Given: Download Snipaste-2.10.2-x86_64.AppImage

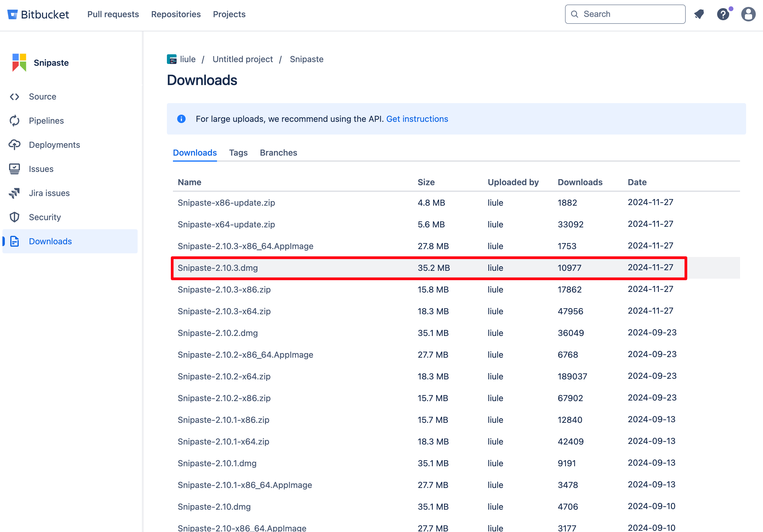Looking at the screenshot, I should (x=246, y=355).
